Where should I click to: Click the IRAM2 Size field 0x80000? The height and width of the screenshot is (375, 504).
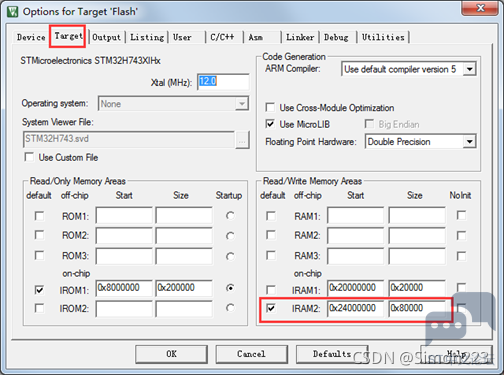coord(417,309)
